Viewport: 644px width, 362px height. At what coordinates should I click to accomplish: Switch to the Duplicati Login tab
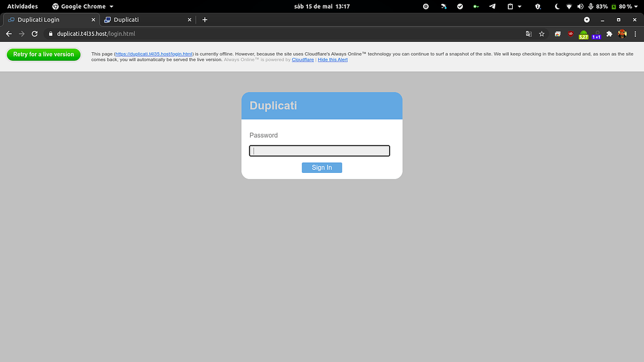(x=52, y=20)
